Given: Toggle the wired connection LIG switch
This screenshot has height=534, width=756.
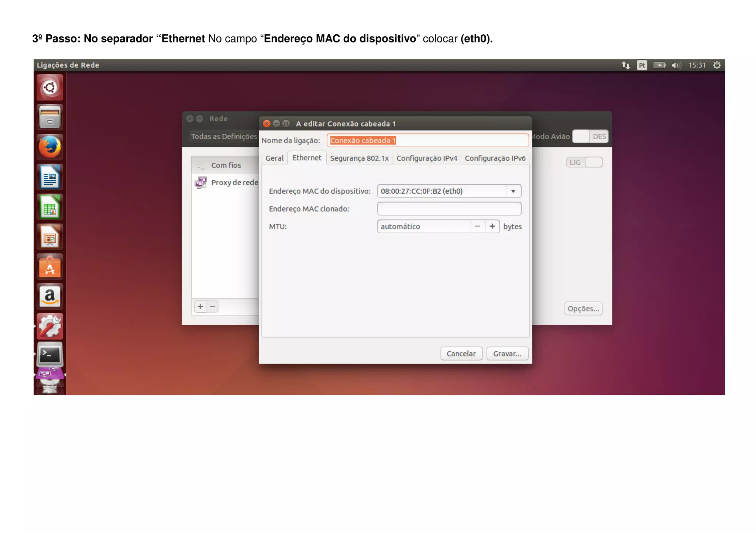Looking at the screenshot, I should point(584,162).
